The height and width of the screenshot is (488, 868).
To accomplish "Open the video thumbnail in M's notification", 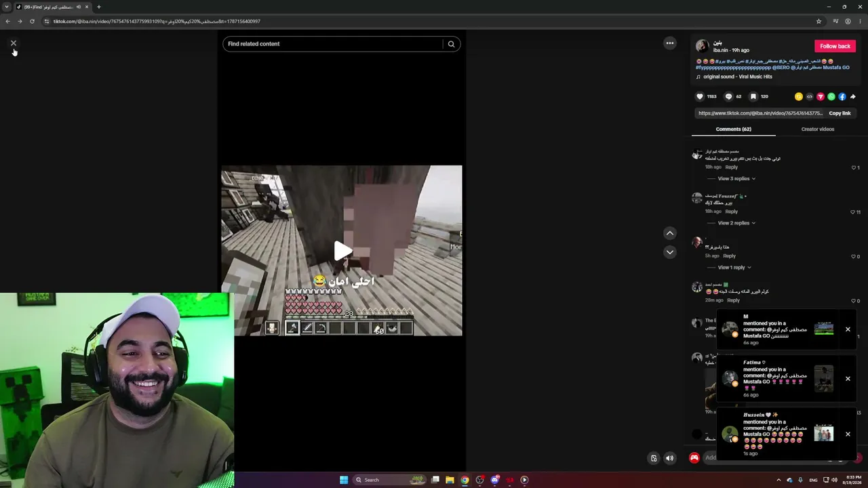I will coord(824,329).
